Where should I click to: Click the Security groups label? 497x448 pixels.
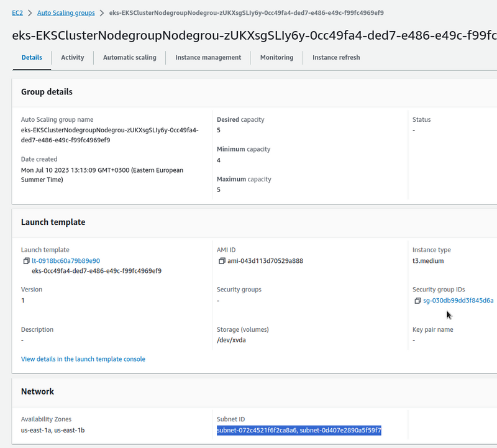239,290
